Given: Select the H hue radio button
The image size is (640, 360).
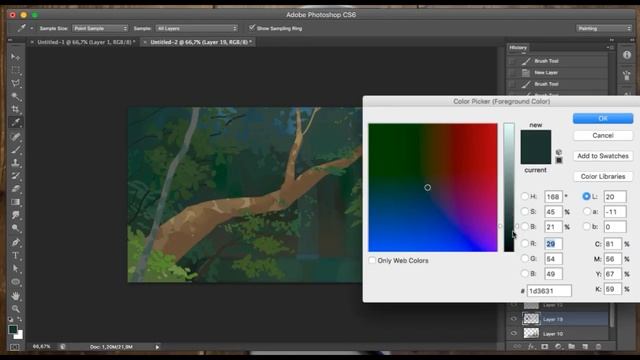Looking at the screenshot, I should tap(525, 196).
